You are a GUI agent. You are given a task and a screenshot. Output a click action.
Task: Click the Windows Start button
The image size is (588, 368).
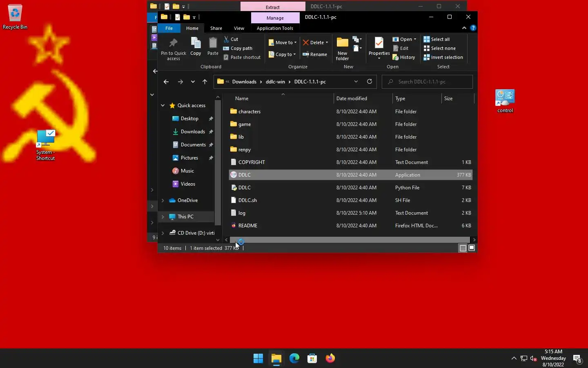tap(258, 358)
